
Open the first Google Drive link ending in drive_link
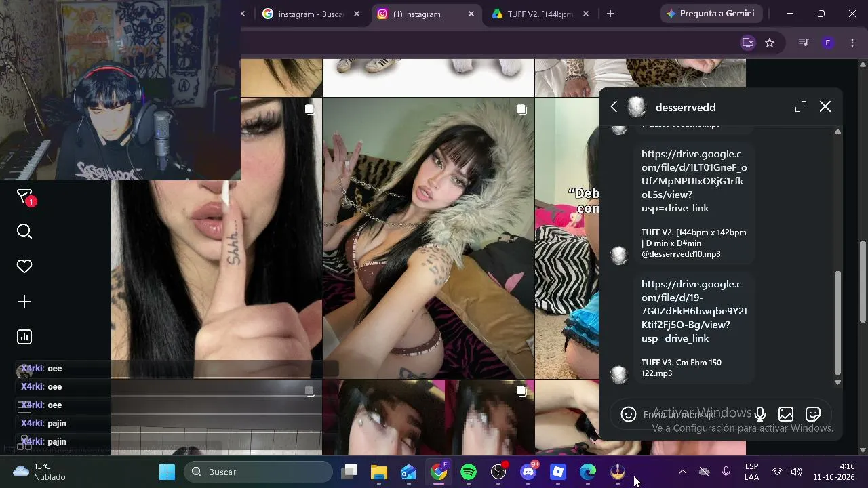(x=694, y=181)
